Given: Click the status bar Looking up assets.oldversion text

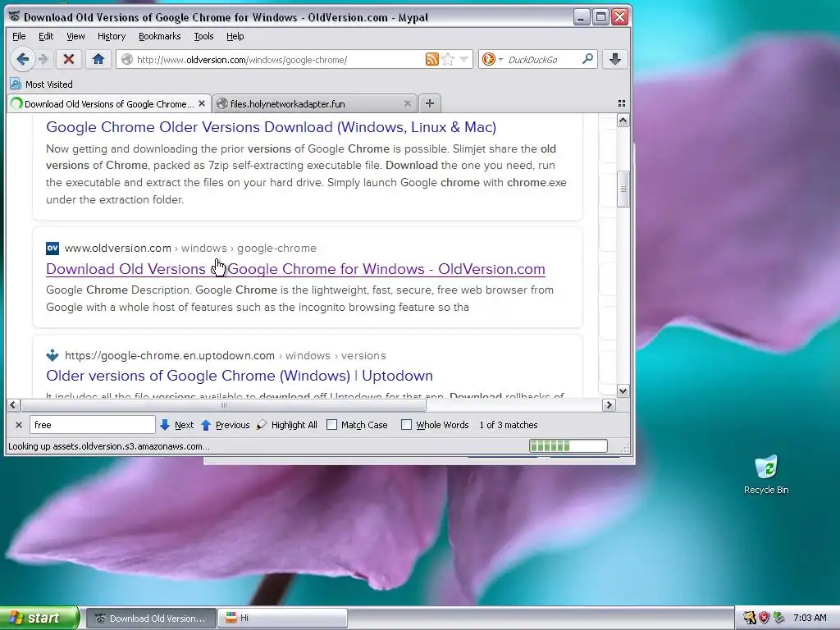Looking at the screenshot, I should (109, 446).
